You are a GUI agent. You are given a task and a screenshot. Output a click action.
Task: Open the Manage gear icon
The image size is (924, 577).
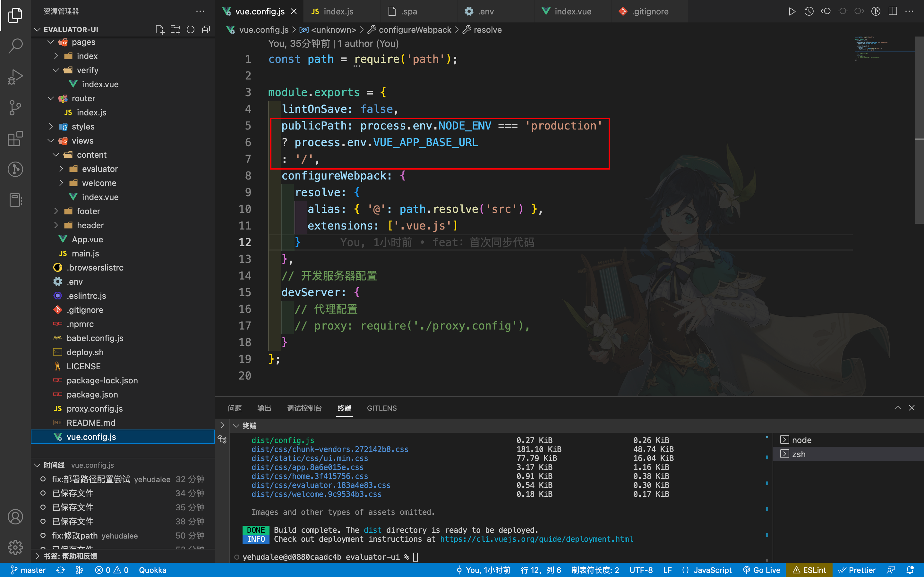(x=15, y=547)
